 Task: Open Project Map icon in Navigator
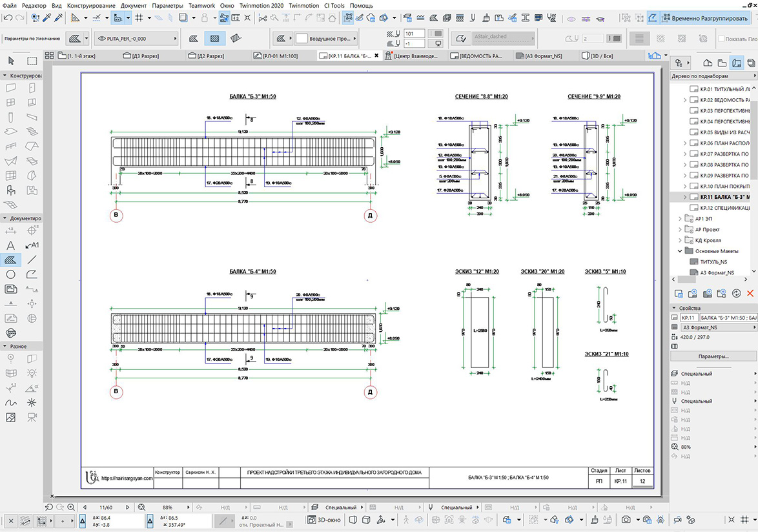(708, 63)
